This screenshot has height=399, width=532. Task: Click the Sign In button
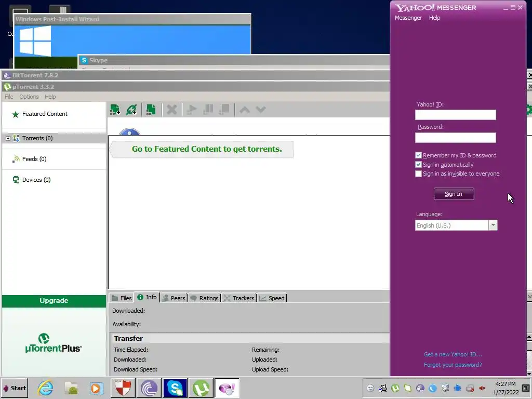[x=454, y=194]
